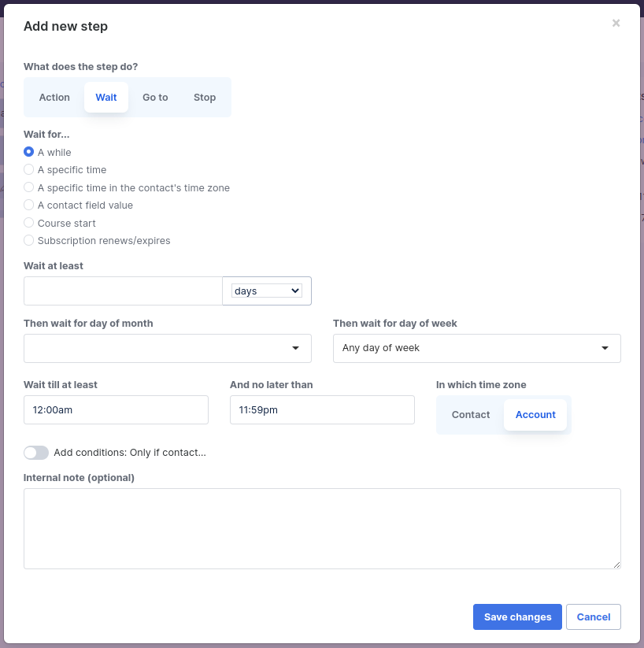The height and width of the screenshot is (648, 644).
Task: Edit the 'Wait till at least' 12:00am field
Action: [x=117, y=410]
